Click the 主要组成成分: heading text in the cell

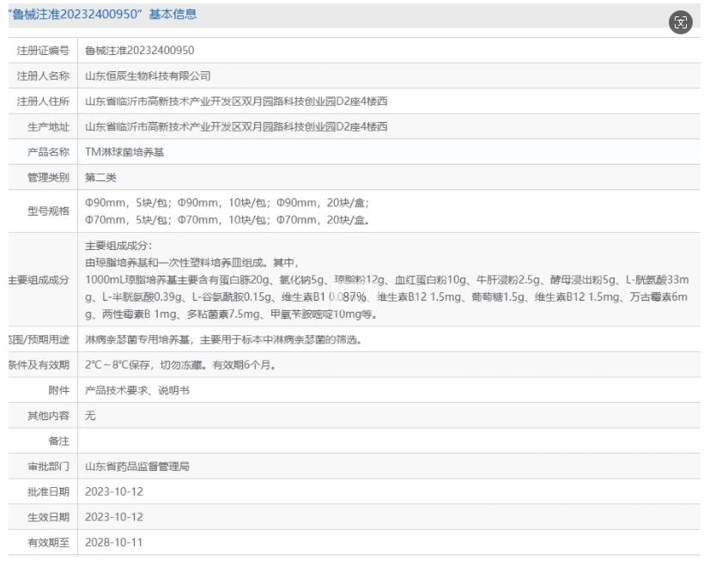coord(118,246)
